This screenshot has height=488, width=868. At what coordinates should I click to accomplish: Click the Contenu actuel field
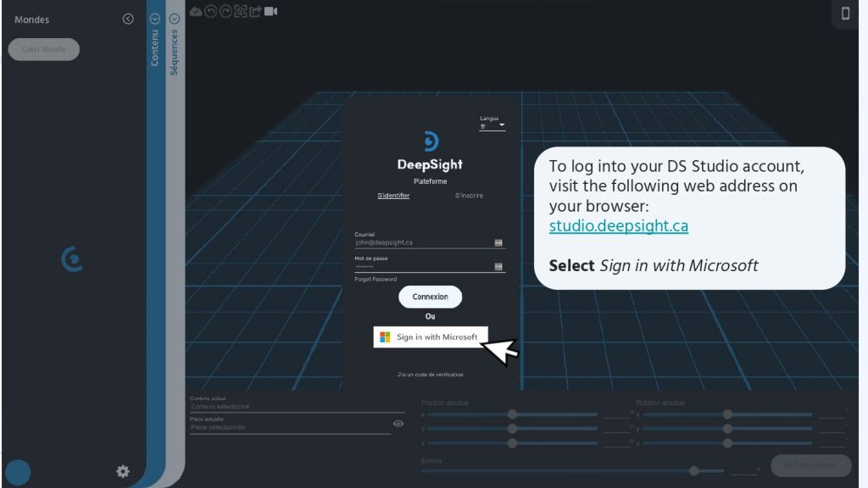[298, 407]
